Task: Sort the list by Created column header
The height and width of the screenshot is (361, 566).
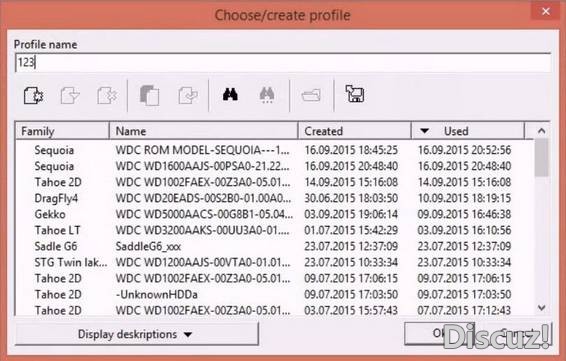Action: coord(355,131)
